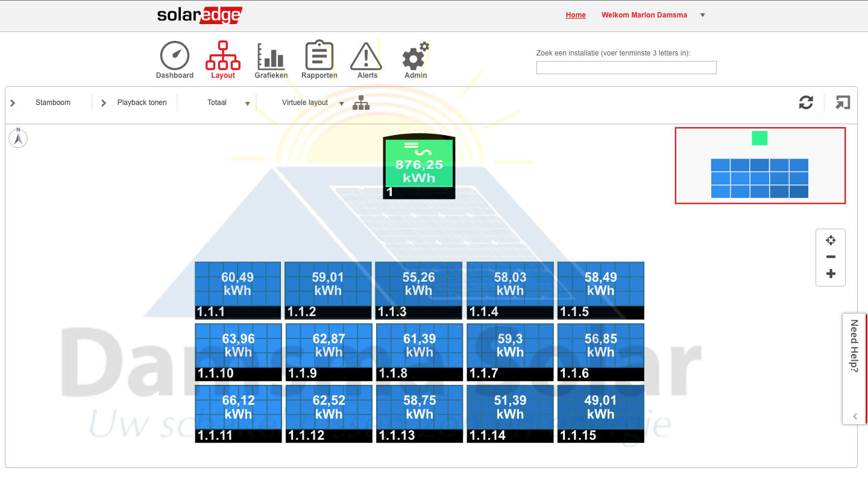Expand Playback tonen section
Viewport: 868px width, 485px height.
(104, 103)
